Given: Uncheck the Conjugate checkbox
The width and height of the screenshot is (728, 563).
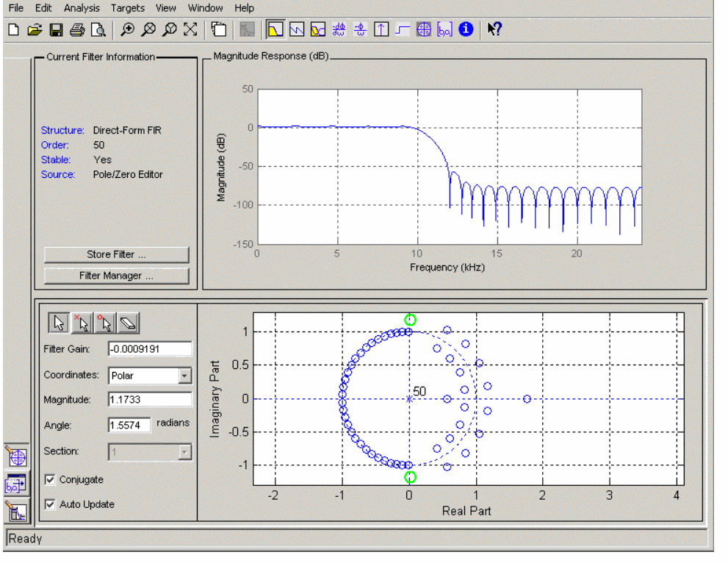Looking at the screenshot, I should tap(50, 480).
